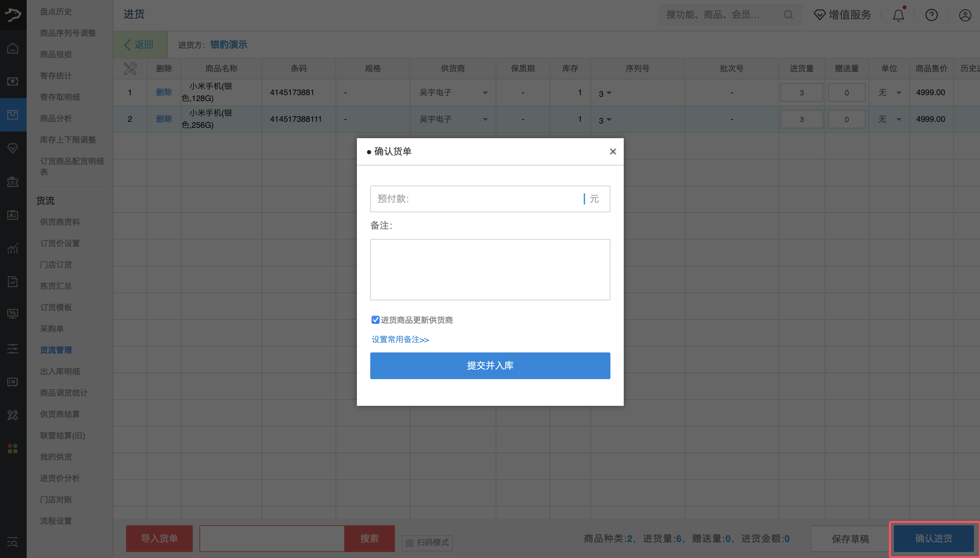Open 供货商资料 menu item
Screen dimensions: 980x558
(x=60, y=222)
